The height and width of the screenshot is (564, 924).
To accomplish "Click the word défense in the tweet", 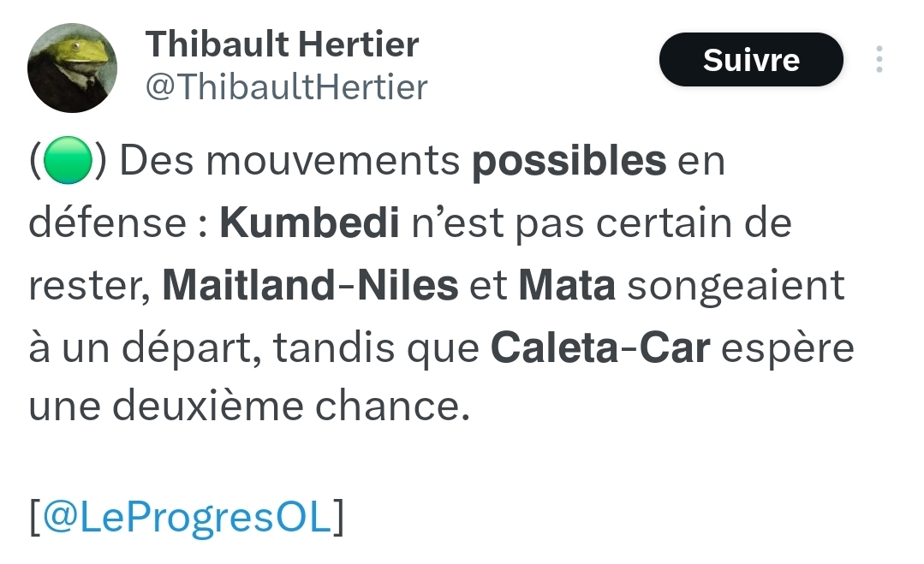I will pyautogui.click(x=107, y=223).
